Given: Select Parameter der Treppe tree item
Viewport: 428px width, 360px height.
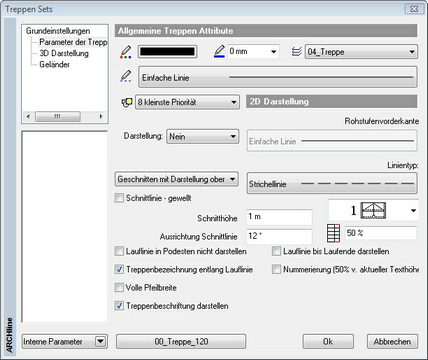Looking at the screenshot, I should coord(73,42).
